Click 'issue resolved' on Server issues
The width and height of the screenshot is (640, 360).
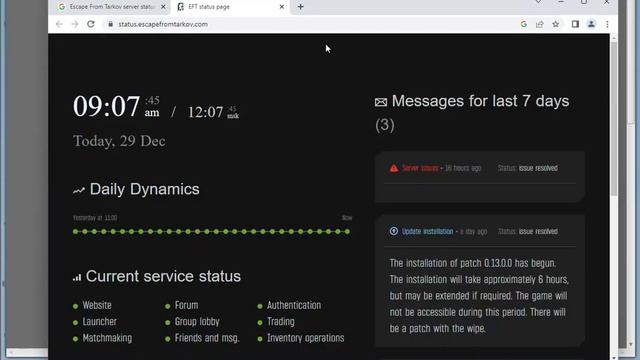(x=538, y=168)
